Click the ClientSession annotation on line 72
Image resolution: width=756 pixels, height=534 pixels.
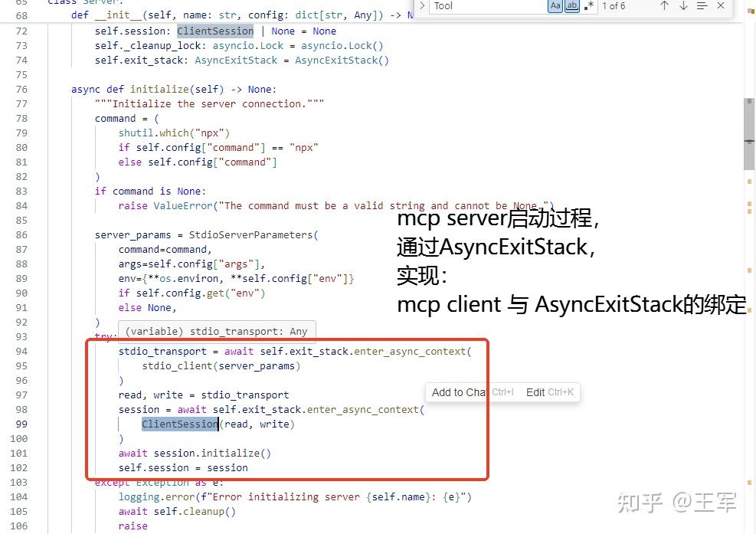214,31
